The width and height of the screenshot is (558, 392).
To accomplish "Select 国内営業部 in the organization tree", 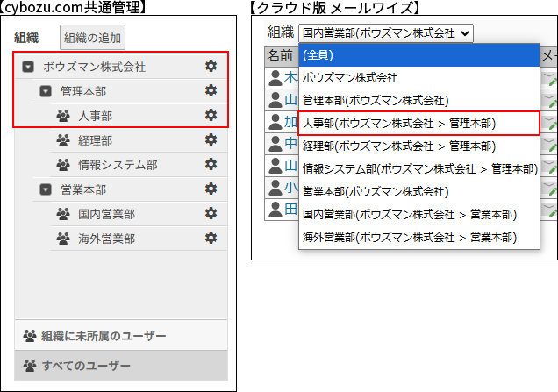I will pyautogui.click(x=107, y=214).
